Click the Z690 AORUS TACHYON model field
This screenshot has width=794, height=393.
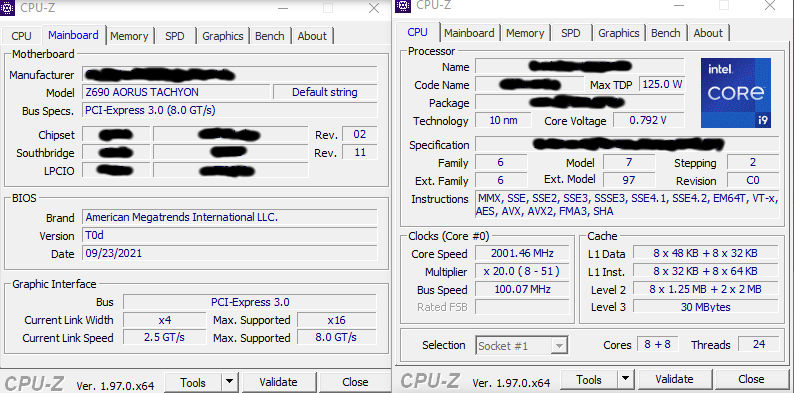pyautogui.click(x=176, y=92)
